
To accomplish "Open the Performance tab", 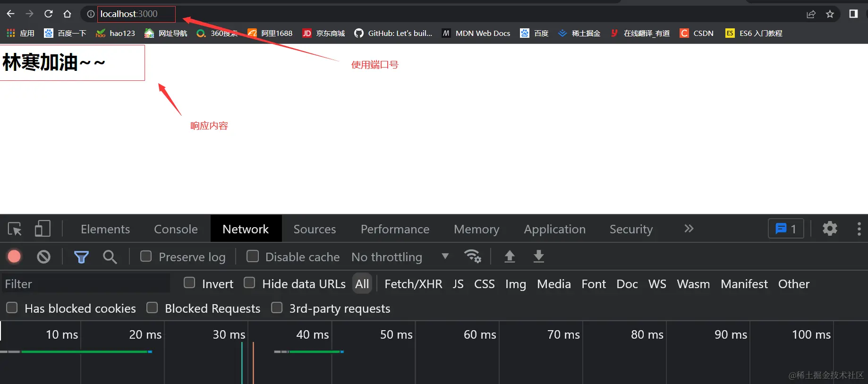I will click(x=395, y=229).
